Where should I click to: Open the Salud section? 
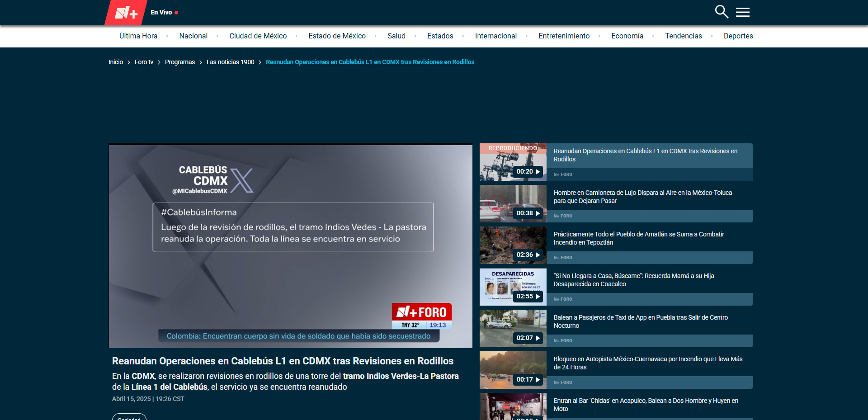(x=396, y=36)
